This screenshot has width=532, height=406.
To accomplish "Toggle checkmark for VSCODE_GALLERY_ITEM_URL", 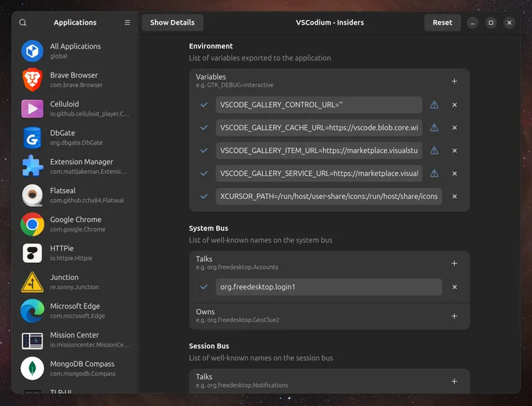I will [x=204, y=150].
